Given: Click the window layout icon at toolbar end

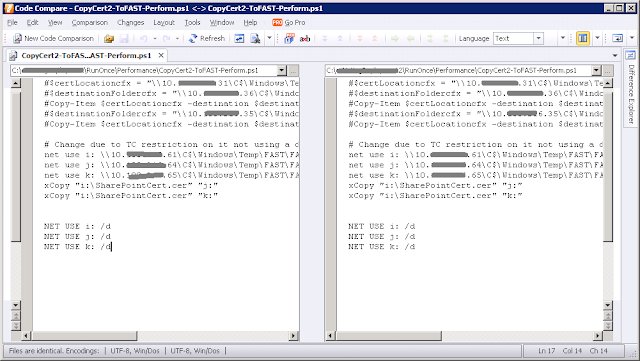Looking at the screenshot, I should (618, 38).
